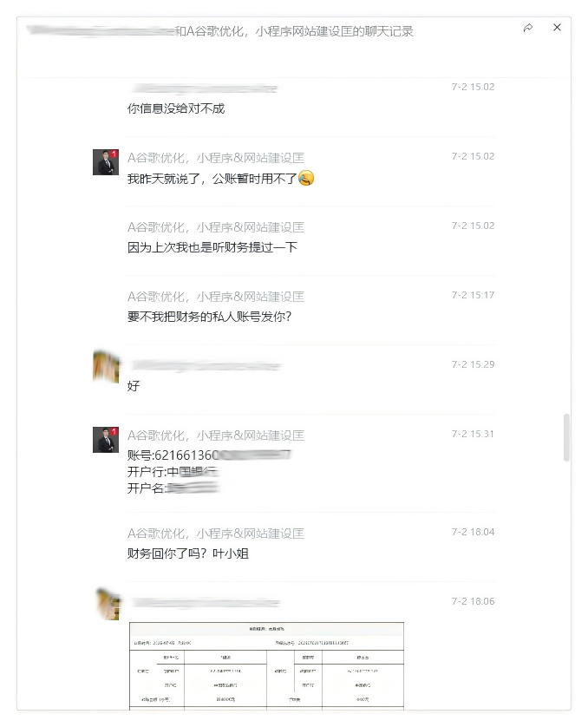Click the blurred avatar above the receipt image
This screenshot has height=727, width=588.
[108, 604]
